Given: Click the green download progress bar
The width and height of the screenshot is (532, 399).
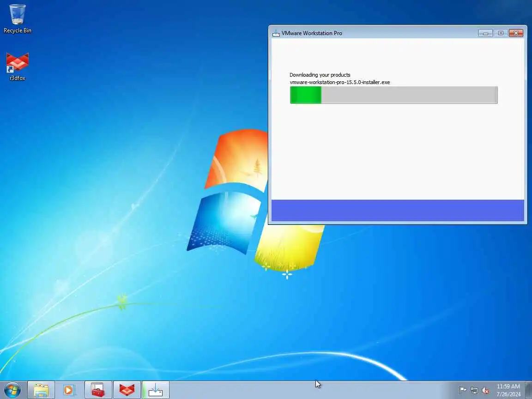Looking at the screenshot, I should click(x=393, y=95).
